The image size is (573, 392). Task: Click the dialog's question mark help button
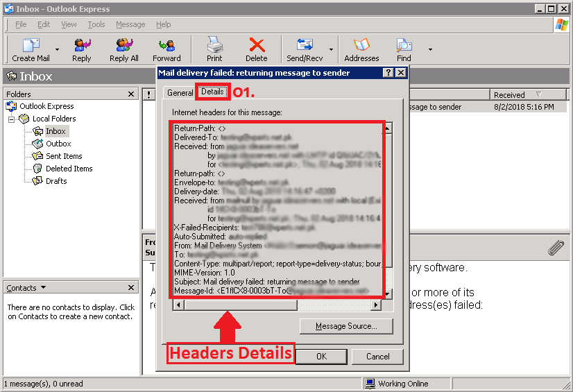point(388,72)
